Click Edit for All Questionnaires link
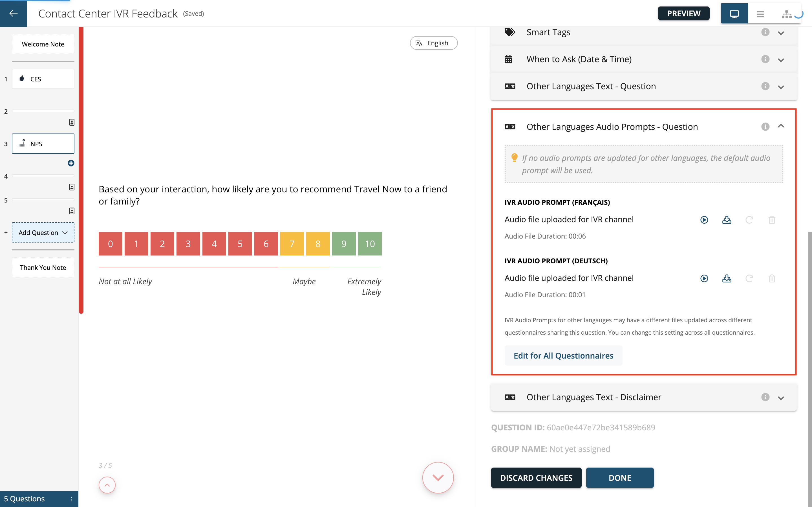The height and width of the screenshot is (507, 812). (x=563, y=356)
